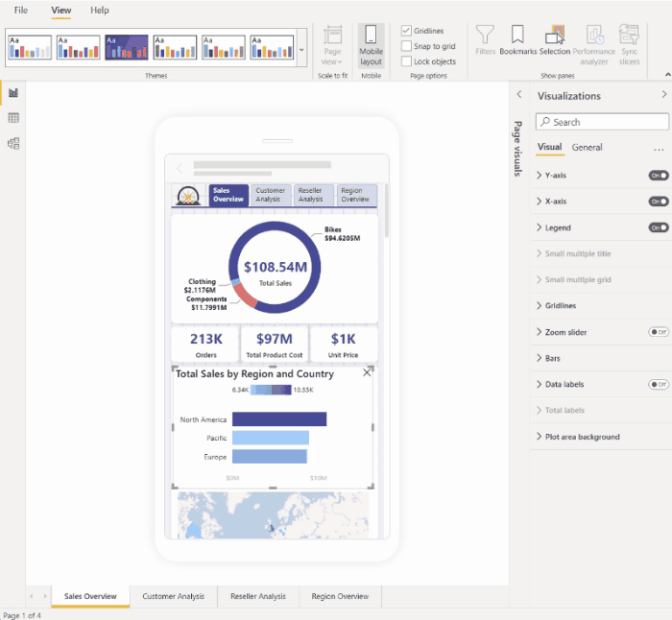Switch to Customer Analysis page tab
The width and height of the screenshot is (672, 620).
[x=174, y=597]
